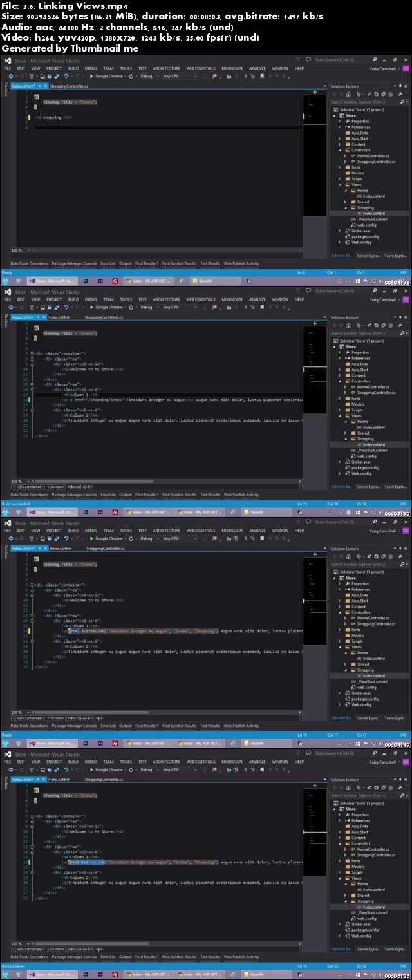Viewport: 412px width, 980px height.
Task: Click Save icon in the first frame toolbar
Action: pos(50,76)
